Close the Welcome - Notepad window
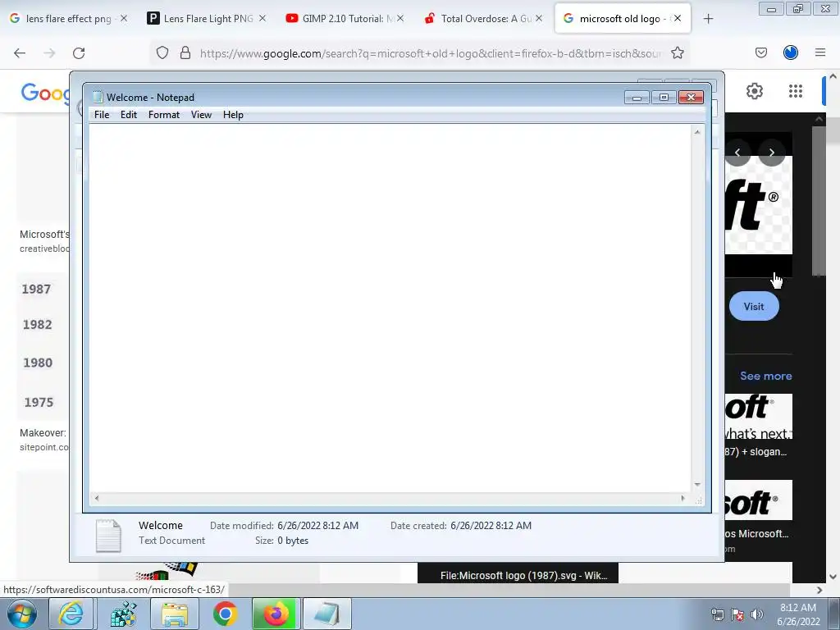 click(691, 98)
